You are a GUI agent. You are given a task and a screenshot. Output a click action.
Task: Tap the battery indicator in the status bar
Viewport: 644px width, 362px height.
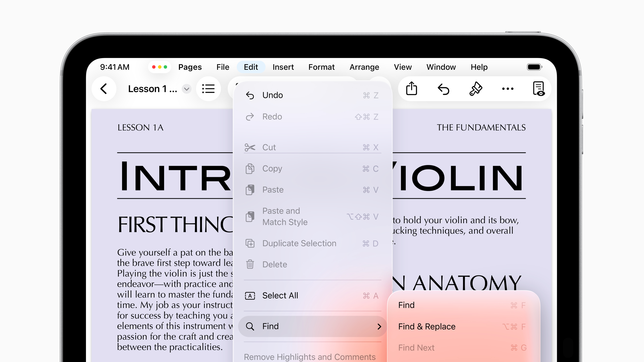(534, 67)
